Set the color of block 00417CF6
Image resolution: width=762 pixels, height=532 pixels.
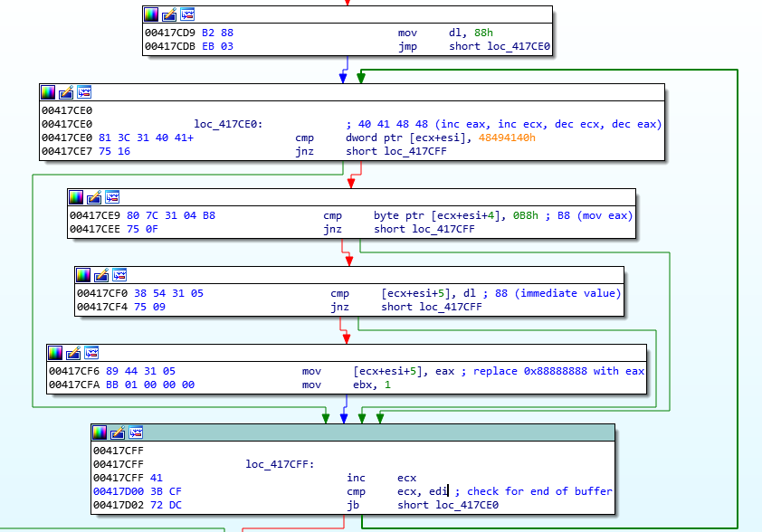point(55,353)
